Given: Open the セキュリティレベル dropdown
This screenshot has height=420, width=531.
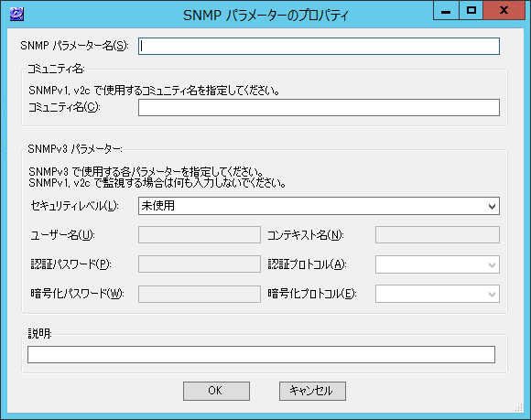Looking at the screenshot, I should tap(319, 206).
